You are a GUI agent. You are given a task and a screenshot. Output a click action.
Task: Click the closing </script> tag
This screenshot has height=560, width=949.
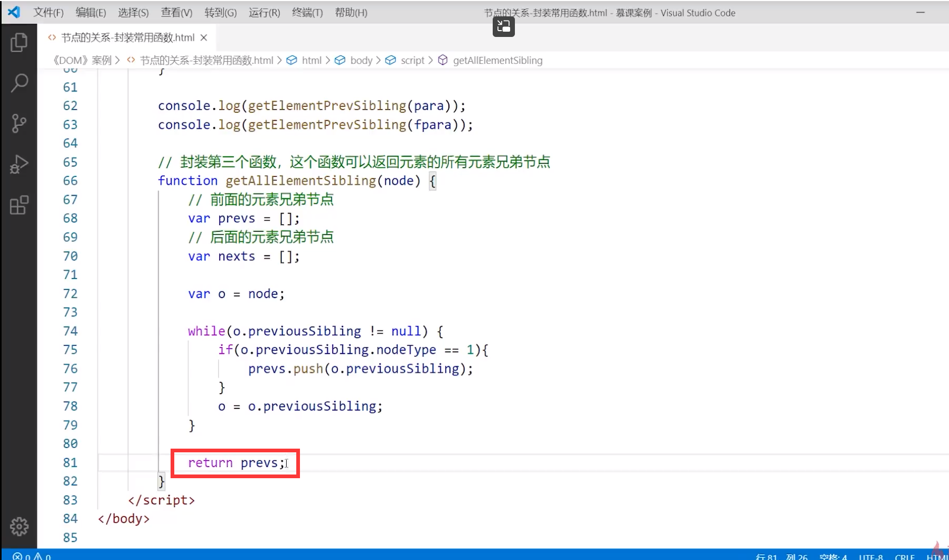point(161,500)
